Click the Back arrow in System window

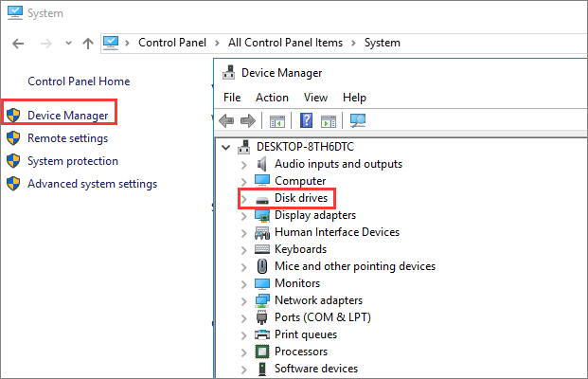(18, 43)
